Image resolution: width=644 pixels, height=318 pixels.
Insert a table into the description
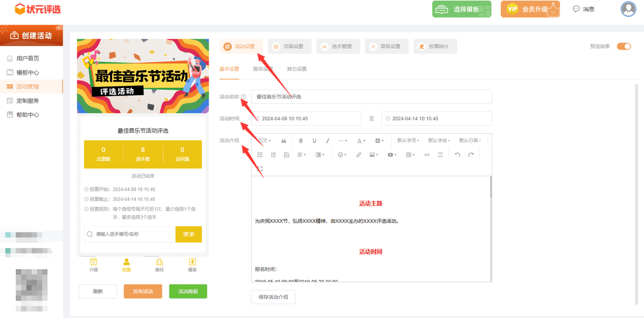[x=409, y=154]
